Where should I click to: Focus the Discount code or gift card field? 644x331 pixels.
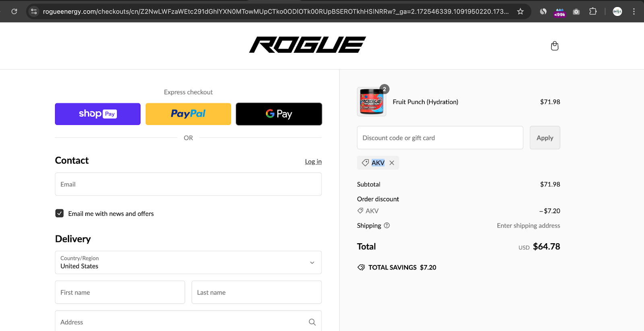(x=440, y=138)
